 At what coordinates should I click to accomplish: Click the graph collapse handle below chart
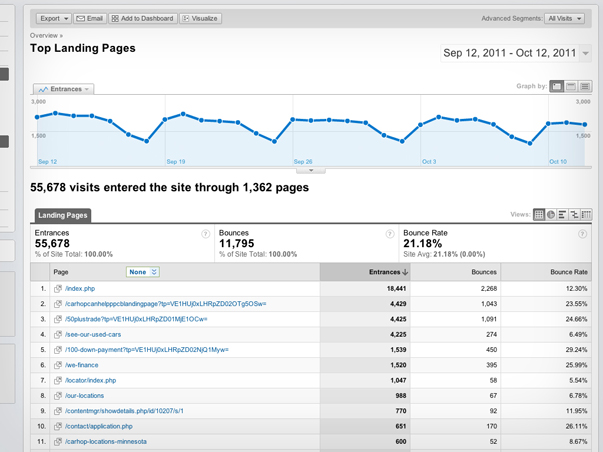point(310,170)
